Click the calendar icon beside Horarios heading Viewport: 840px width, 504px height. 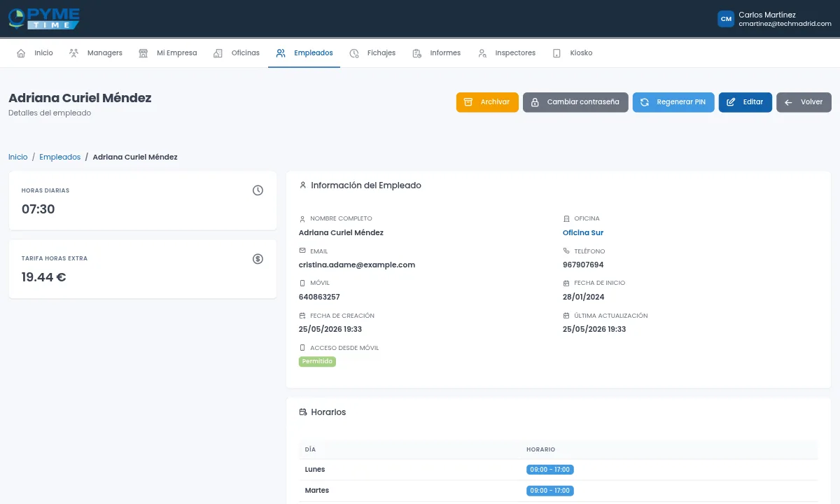coord(302,412)
